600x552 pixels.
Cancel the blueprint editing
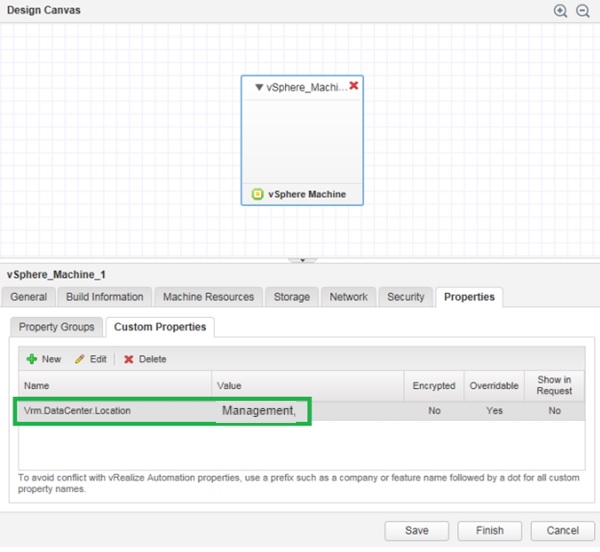[562, 531]
